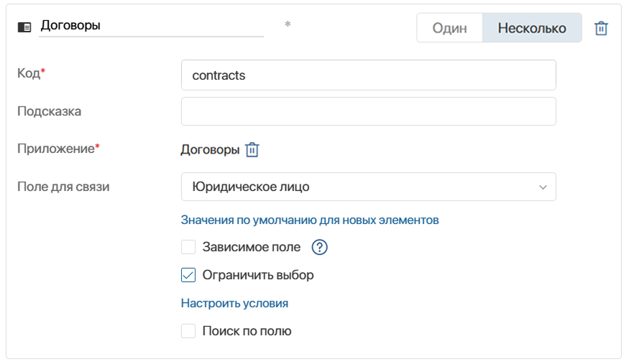The height and width of the screenshot is (364, 629).
Task: Select the Несколько mode
Action: (532, 27)
